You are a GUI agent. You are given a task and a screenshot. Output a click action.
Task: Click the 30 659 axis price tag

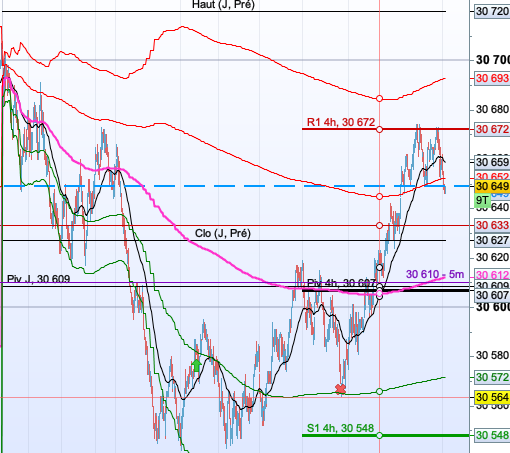pos(492,162)
